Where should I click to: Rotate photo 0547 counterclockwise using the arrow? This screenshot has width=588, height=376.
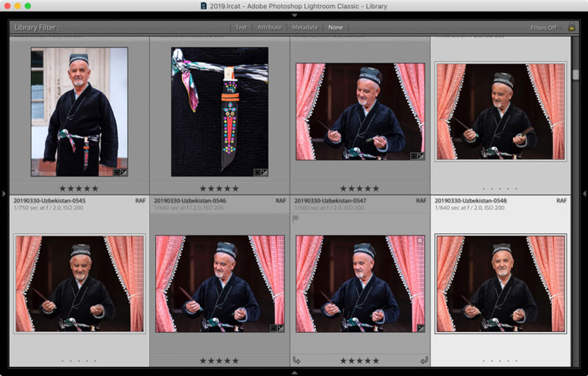tap(296, 361)
